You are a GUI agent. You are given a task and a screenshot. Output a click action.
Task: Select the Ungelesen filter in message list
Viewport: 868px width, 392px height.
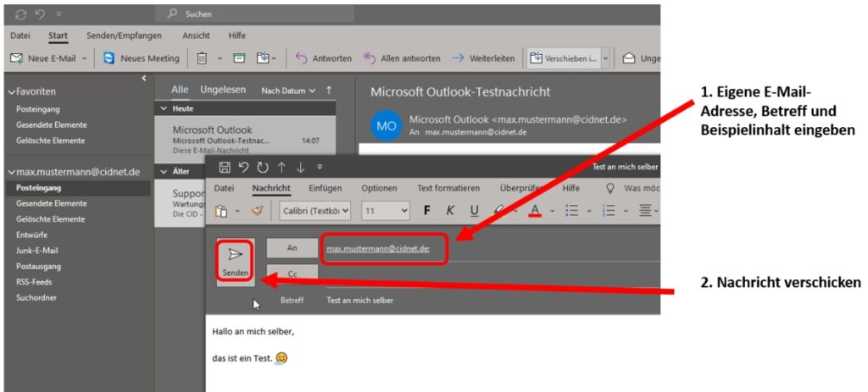tap(223, 90)
